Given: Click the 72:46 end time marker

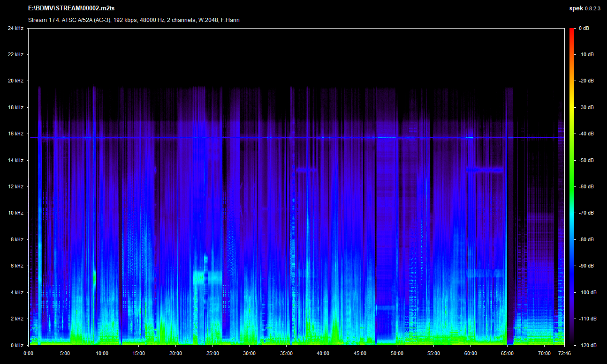Looking at the screenshot, I should pos(564,353).
